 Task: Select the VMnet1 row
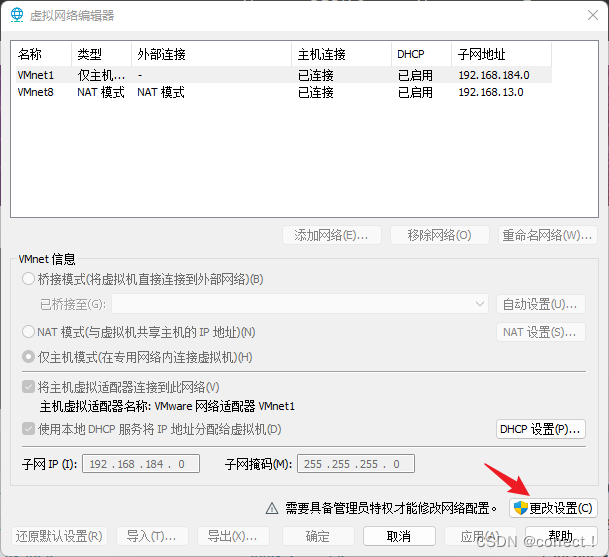284,75
